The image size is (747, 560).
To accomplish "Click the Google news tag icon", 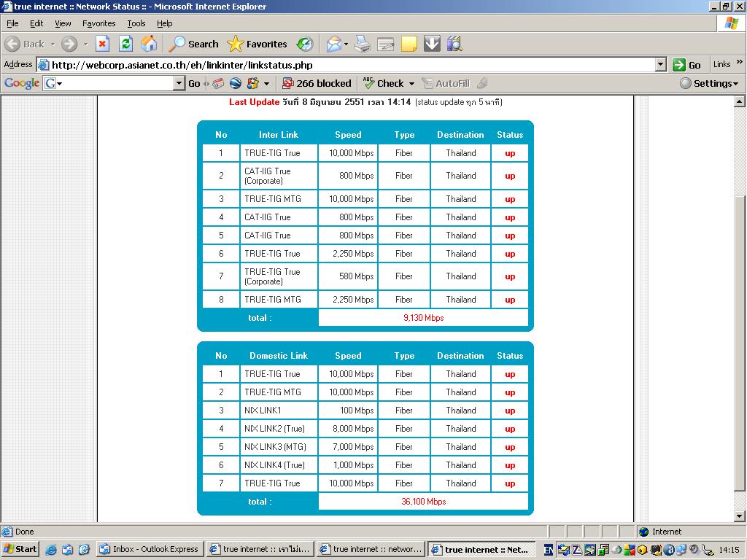I will (x=217, y=83).
